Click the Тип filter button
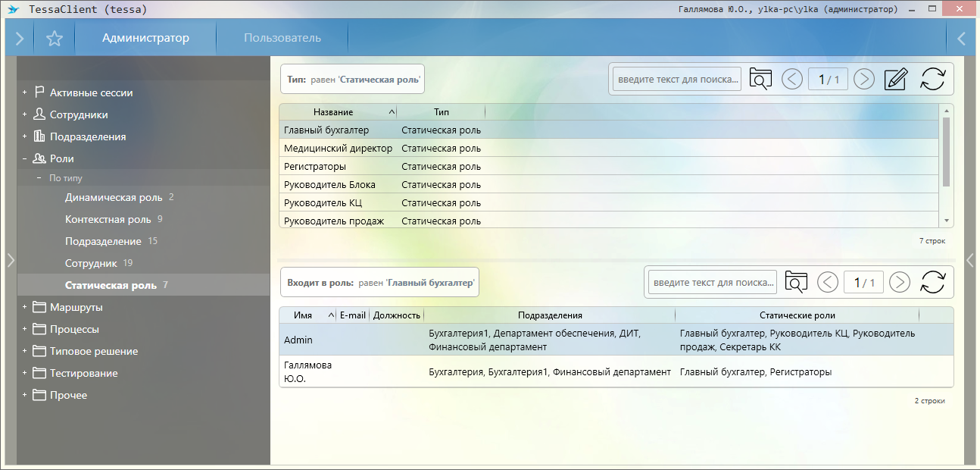 coord(351,79)
